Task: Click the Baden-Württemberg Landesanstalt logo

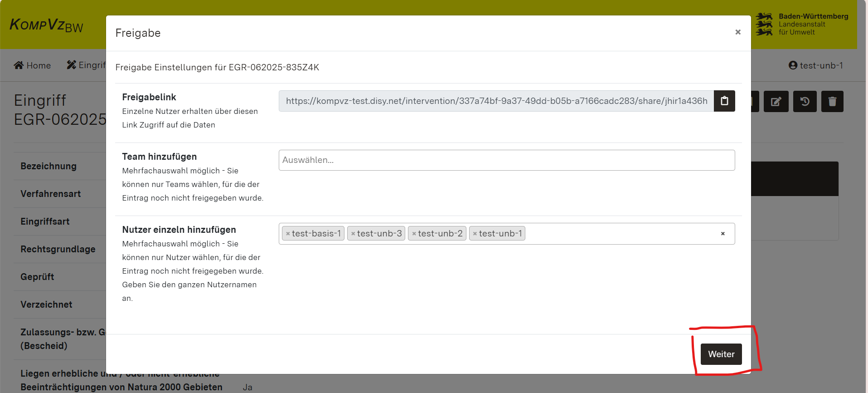Action: 801,24
